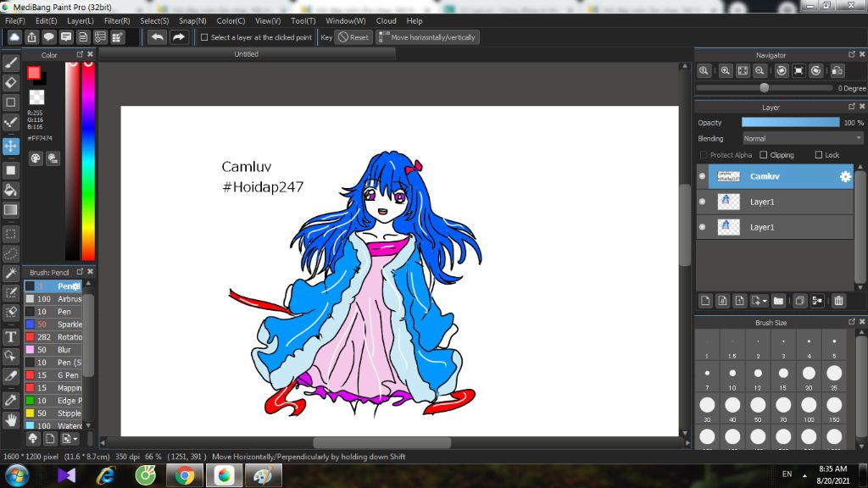Screen dimensions: 868x488
Task: Click rotate left icon in Navigator
Action: [782, 71]
